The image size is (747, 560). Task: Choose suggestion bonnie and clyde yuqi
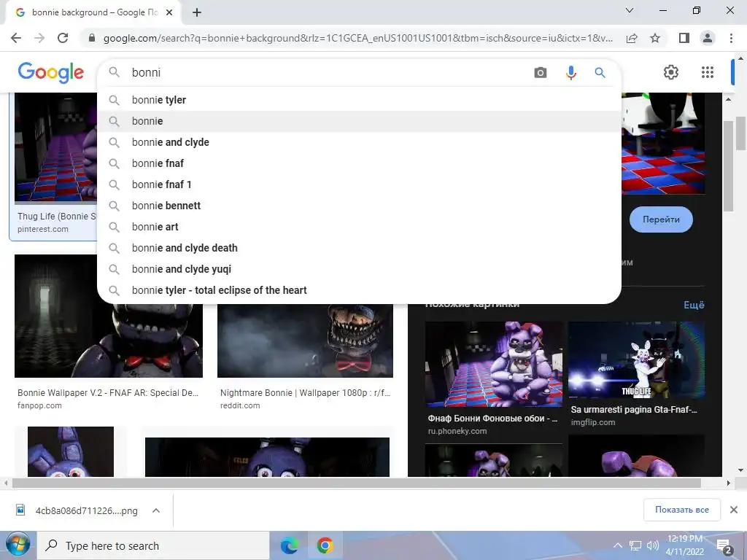click(359, 269)
